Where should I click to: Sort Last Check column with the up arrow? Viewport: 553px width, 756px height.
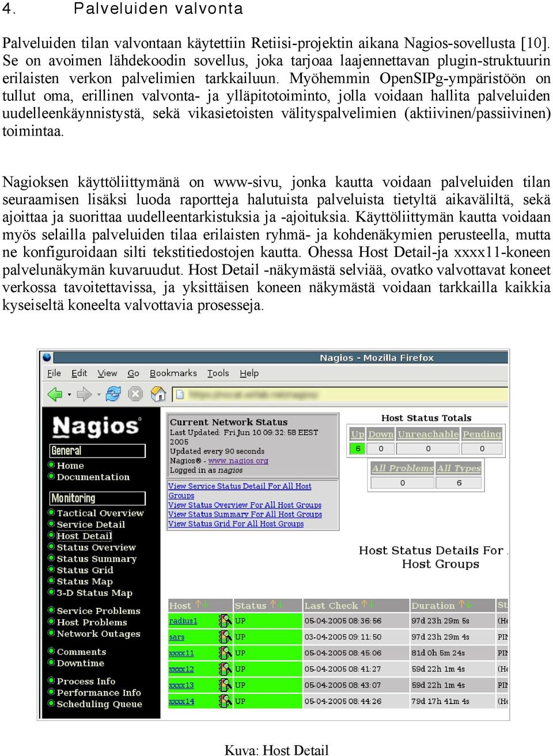[x=364, y=604]
